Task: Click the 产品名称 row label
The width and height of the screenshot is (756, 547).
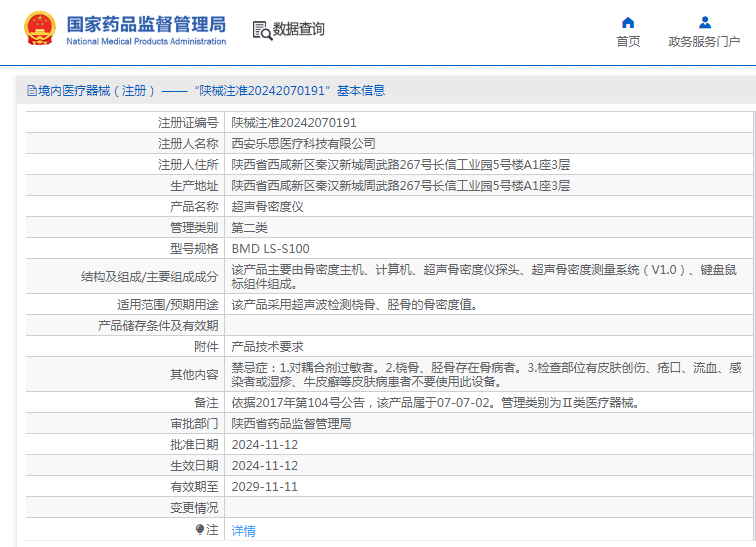Action: click(194, 207)
